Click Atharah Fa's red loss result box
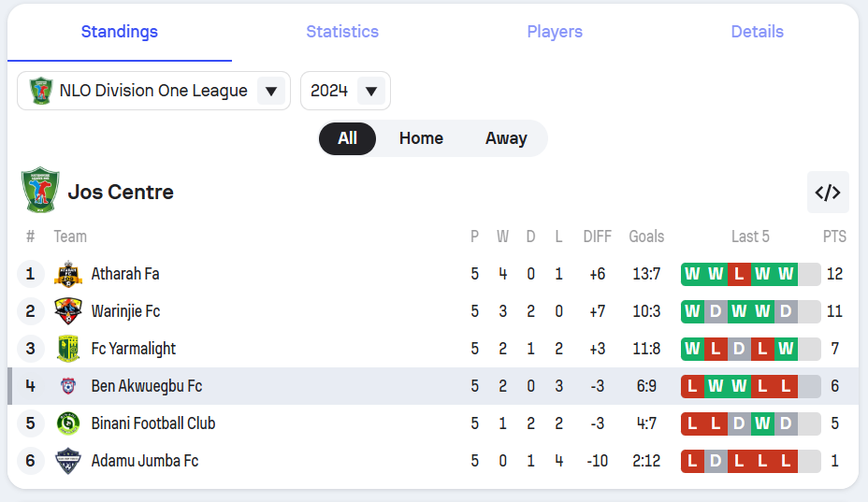Viewport: 868px width, 502px height. pyautogui.click(x=739, y=274)
